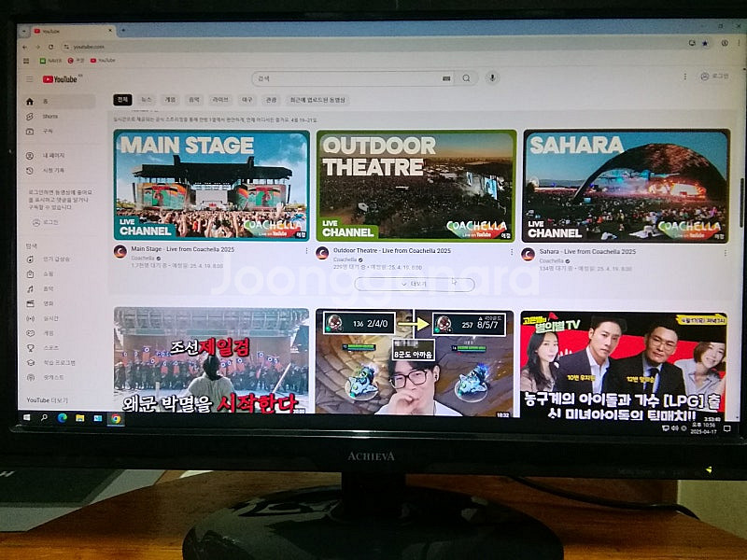Open the League gameplay 8/5/7 video thumbnail

point(414,364)
